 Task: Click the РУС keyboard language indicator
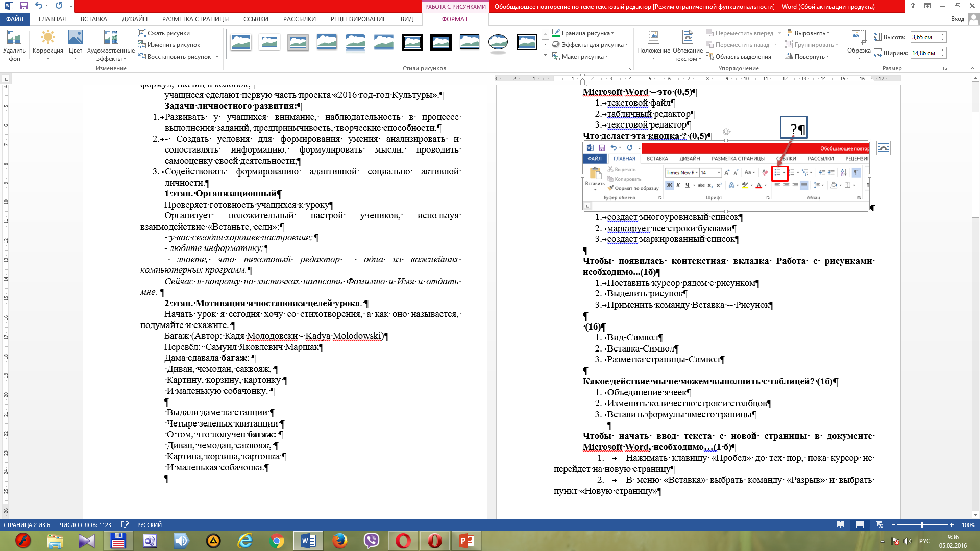tap(924, 541)
